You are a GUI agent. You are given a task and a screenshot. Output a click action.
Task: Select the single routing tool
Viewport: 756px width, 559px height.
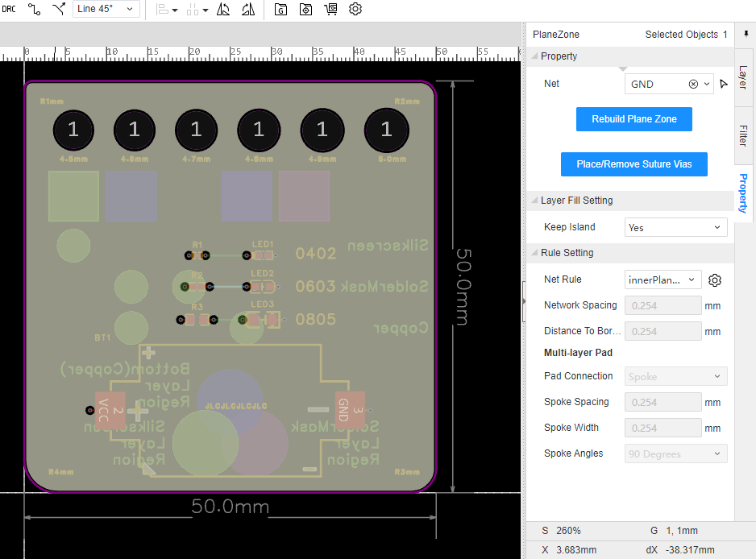34,10
